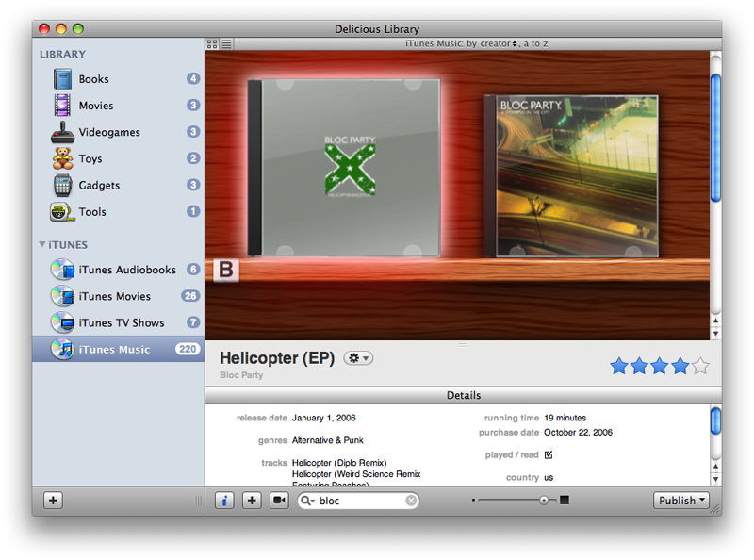
Task: Select the Helicopter EP album cover
Action: click(x=344, y=168)
